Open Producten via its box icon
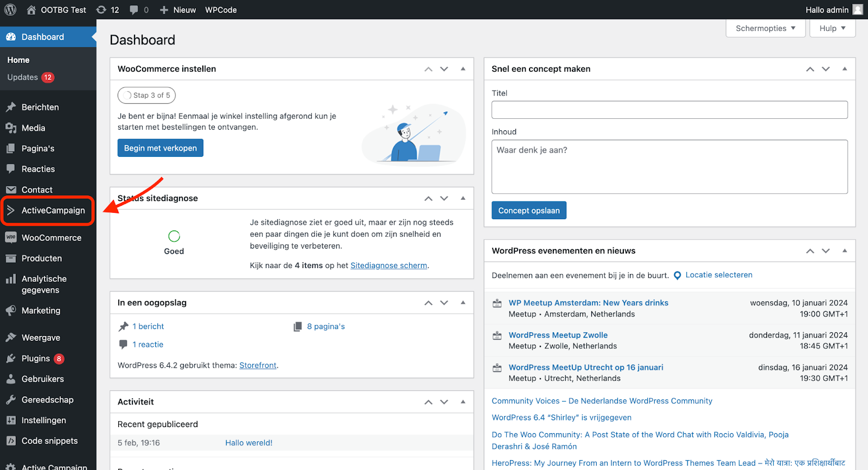This screenshot has width=868, height=470. tap(11, 258)
